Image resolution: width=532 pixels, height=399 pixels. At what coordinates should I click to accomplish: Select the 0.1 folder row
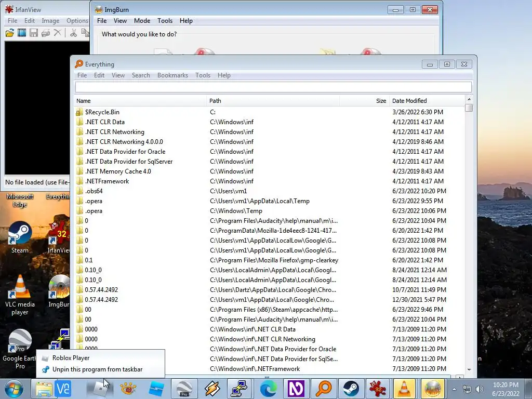pos(270,260)
